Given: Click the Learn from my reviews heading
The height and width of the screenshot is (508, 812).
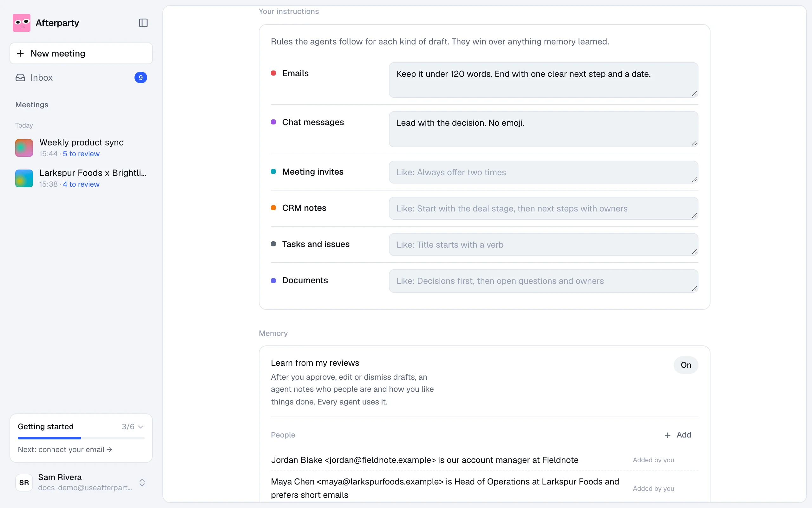Looking at the screenshot, I should coord(315,363).
